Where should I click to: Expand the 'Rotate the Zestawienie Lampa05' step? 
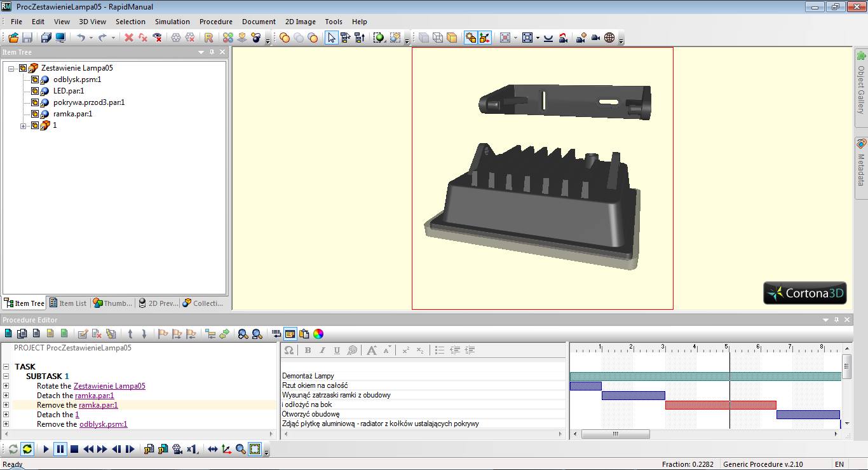click(x=6, y=386)
